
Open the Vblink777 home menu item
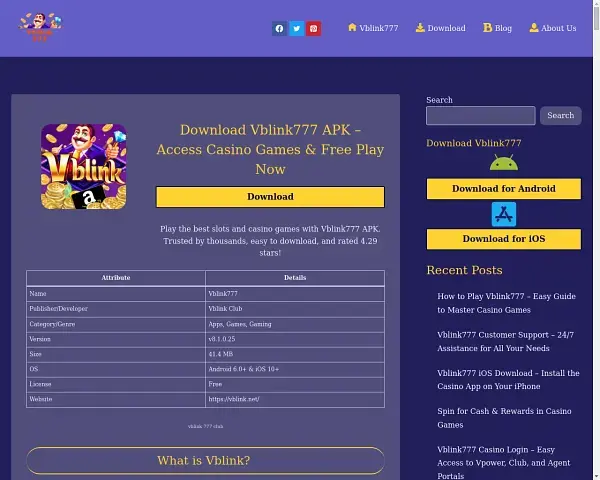[373, 28]
